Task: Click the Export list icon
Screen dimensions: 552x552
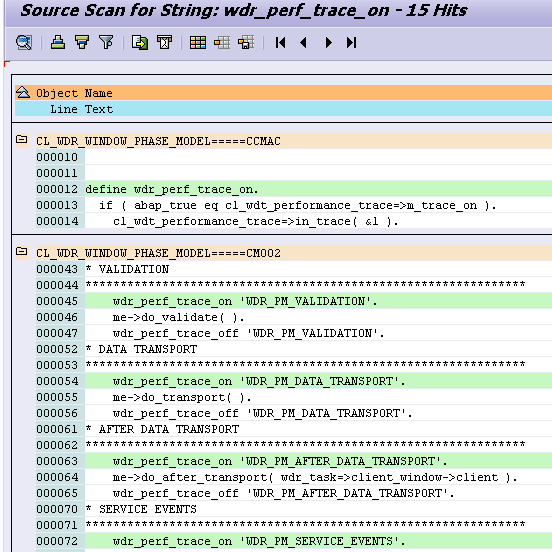Action: (140, 43)
